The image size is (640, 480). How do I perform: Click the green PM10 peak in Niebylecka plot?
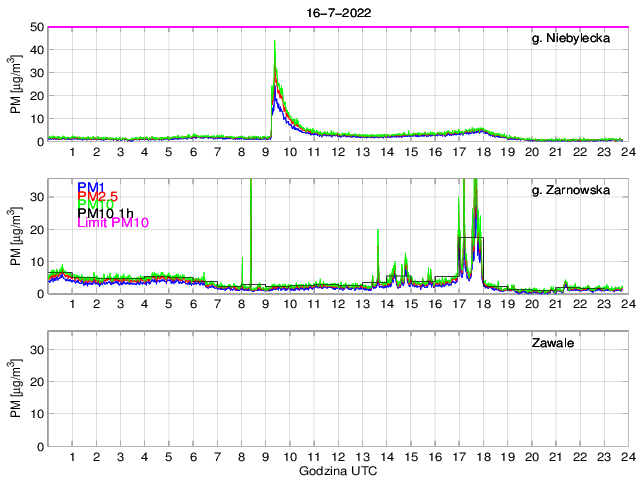pos(274,44)
